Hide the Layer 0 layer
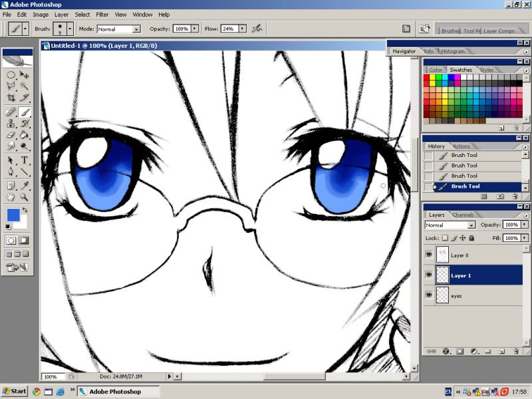This screenshot has width=532, height=399. [x=429, y=254]
